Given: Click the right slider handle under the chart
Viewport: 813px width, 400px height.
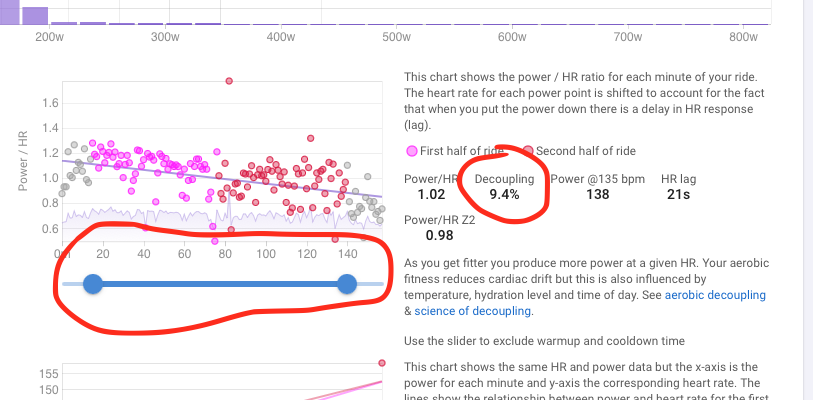Looking at the screenshot, I should [347, 284].
